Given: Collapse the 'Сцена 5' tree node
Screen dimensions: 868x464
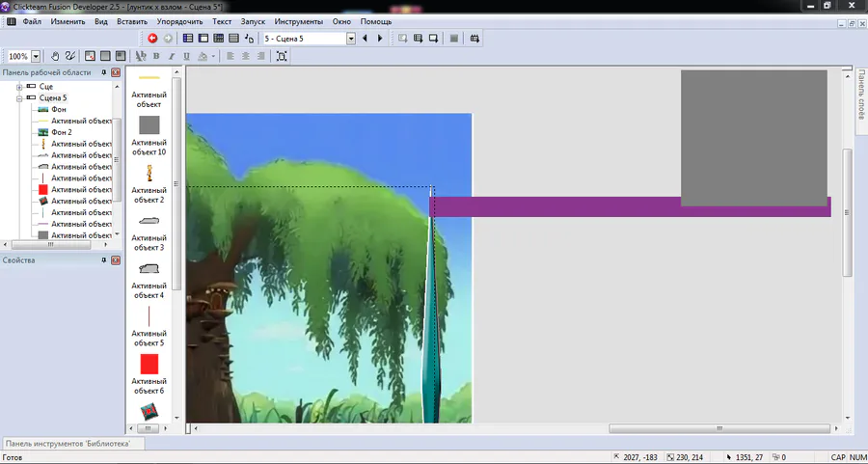Looking at the screenshot, I should pyautogui.click(x=19, y=98).
